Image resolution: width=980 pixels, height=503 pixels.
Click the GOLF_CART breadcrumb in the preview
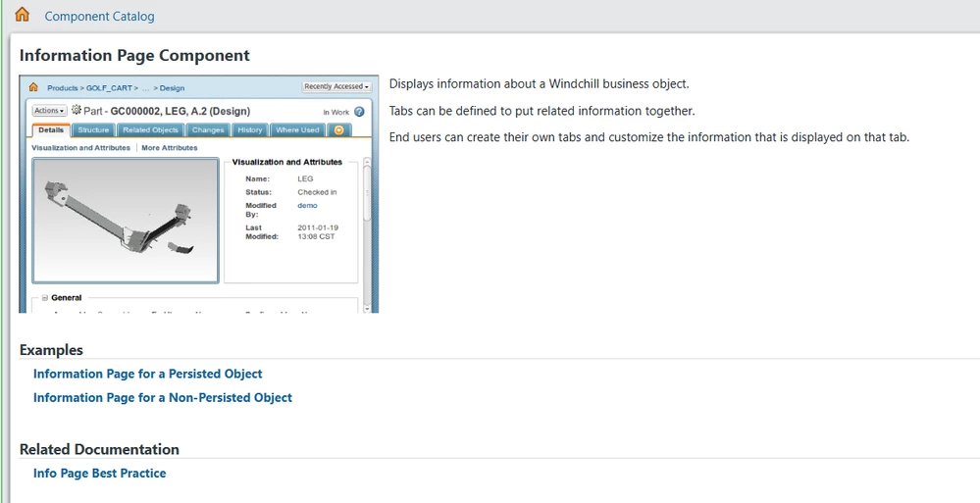click(x=109, y=88)
